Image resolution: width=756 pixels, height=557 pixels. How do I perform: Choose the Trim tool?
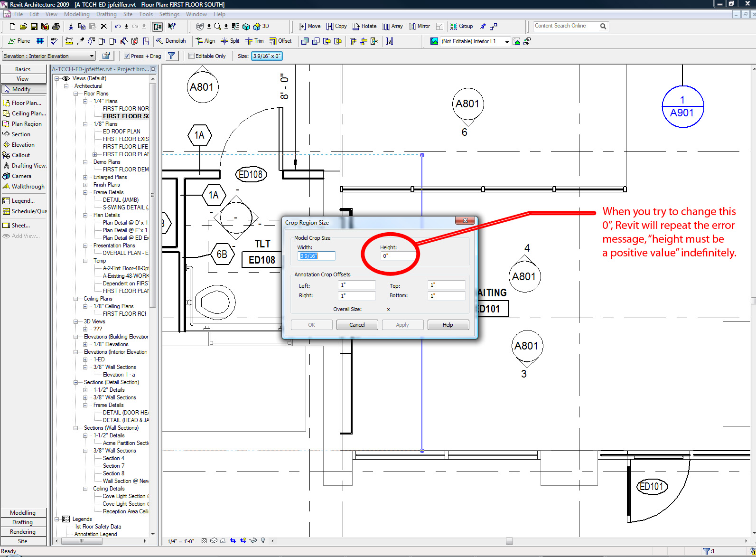click(254, 41)
